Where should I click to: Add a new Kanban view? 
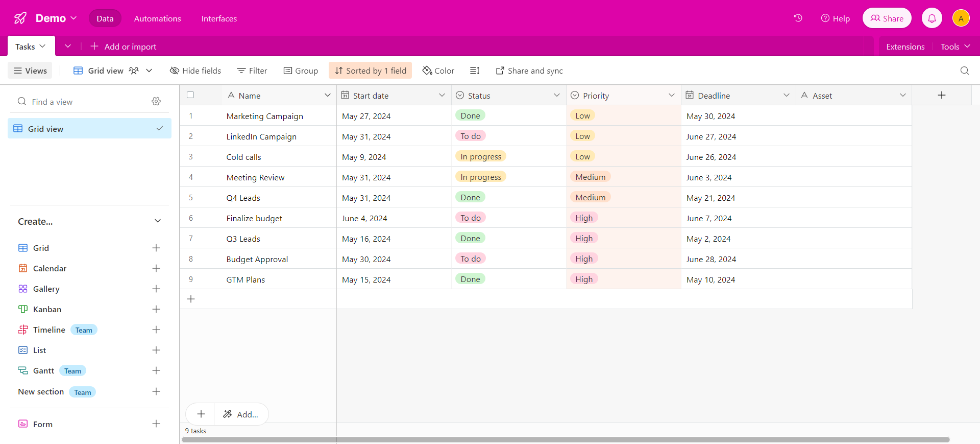point(156,309)
